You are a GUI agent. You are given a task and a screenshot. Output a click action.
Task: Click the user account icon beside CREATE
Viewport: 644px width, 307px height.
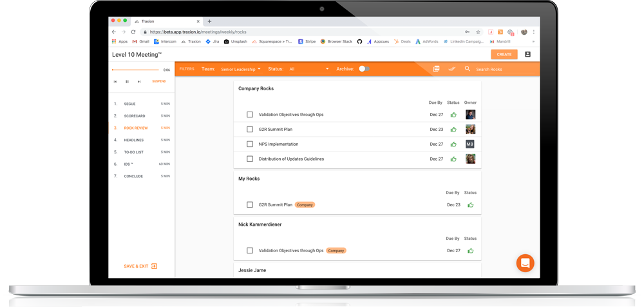click(x=527, y=55)
